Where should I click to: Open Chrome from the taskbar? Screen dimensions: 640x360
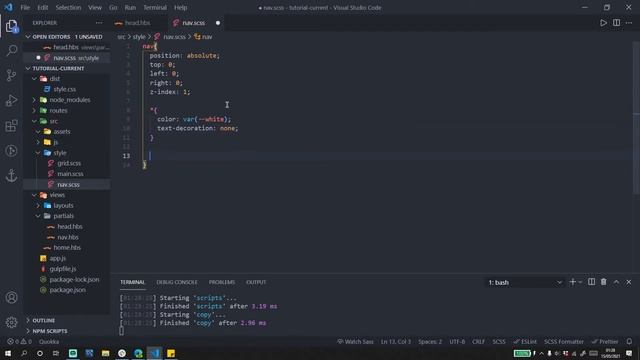coord(122,353)
